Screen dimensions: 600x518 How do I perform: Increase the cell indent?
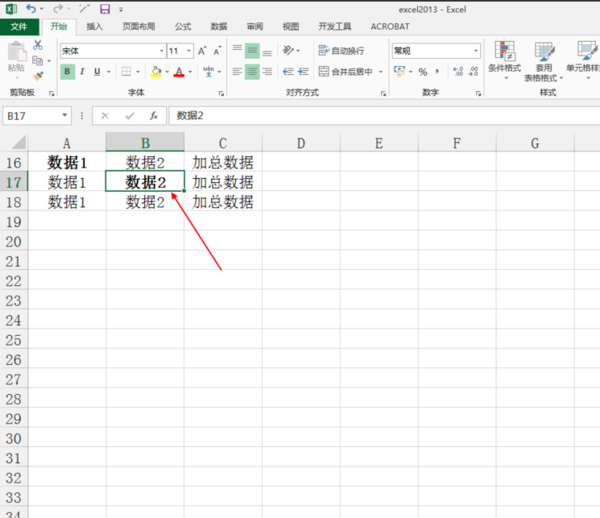coord(303,72)
